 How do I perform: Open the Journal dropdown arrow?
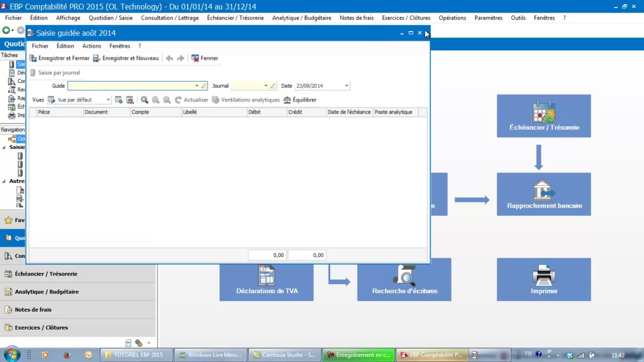[x=266, y=86]
